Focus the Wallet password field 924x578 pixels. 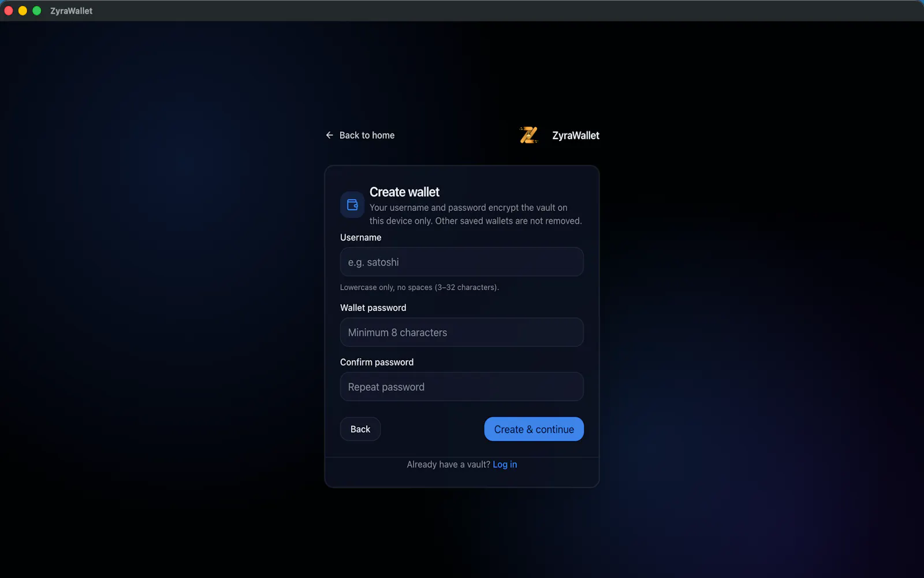462,332
